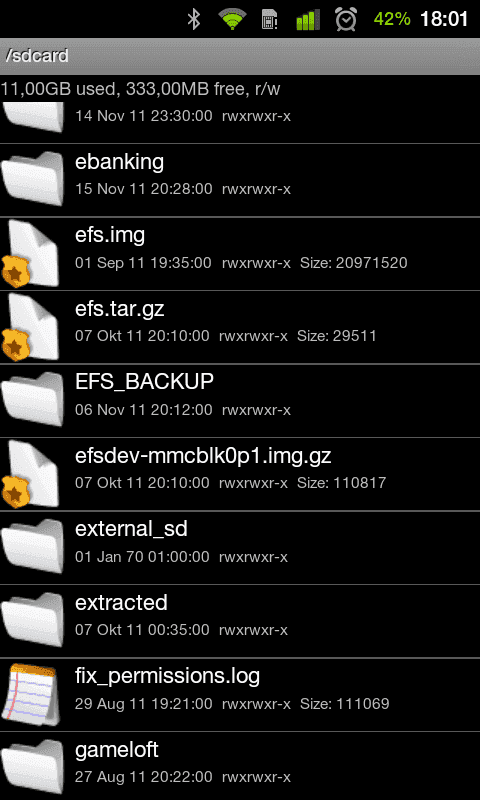Tap the storage usage info line

(x=140, y=89)
